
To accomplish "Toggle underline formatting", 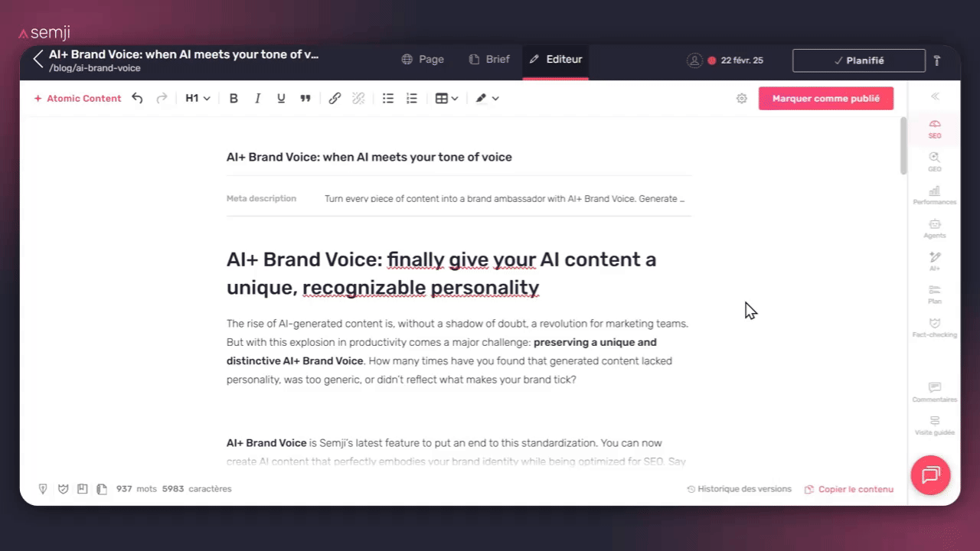I will click(281, 99).
